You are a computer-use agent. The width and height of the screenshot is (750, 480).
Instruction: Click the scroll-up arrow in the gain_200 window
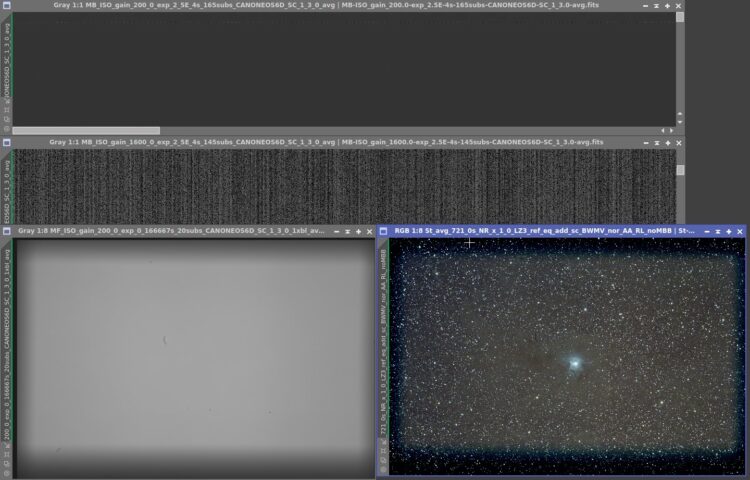(680, 114)
